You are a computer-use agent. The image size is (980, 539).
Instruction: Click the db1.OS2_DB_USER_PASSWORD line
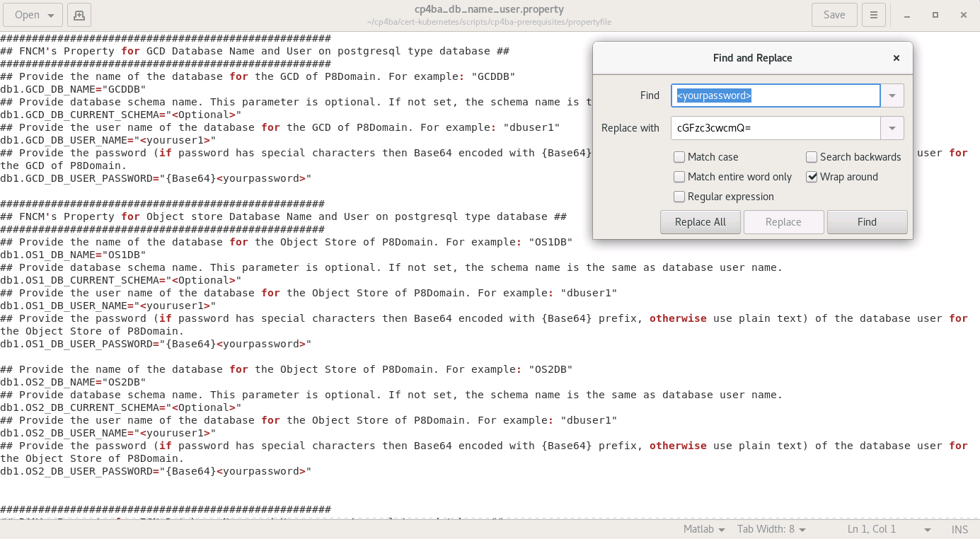[x=156, y=471]
